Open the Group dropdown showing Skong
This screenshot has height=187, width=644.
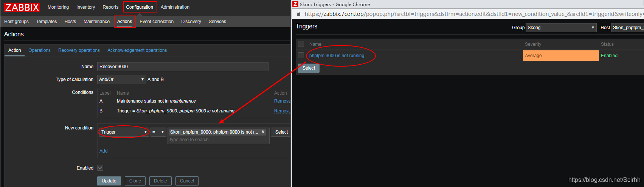pyautogui.click(x=561, y=28)
